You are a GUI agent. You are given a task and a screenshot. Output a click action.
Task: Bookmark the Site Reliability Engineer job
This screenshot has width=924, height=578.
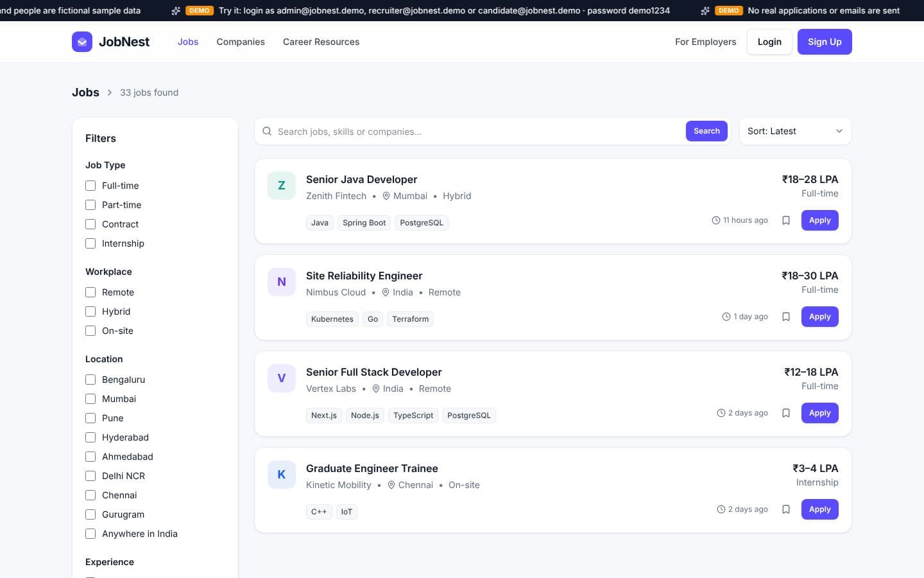click(786, 317)
